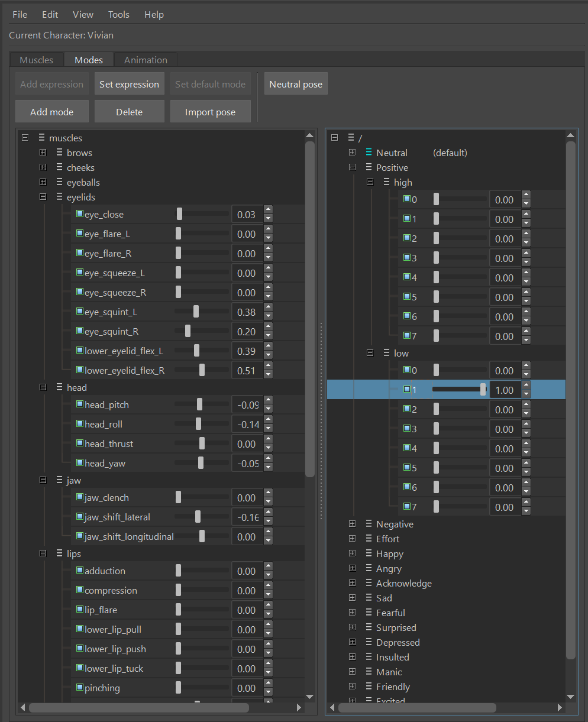Click the list icon next to Neutral mode
Image resolution: width=588 pixels, height=722 pixels.
click(369, 153)
